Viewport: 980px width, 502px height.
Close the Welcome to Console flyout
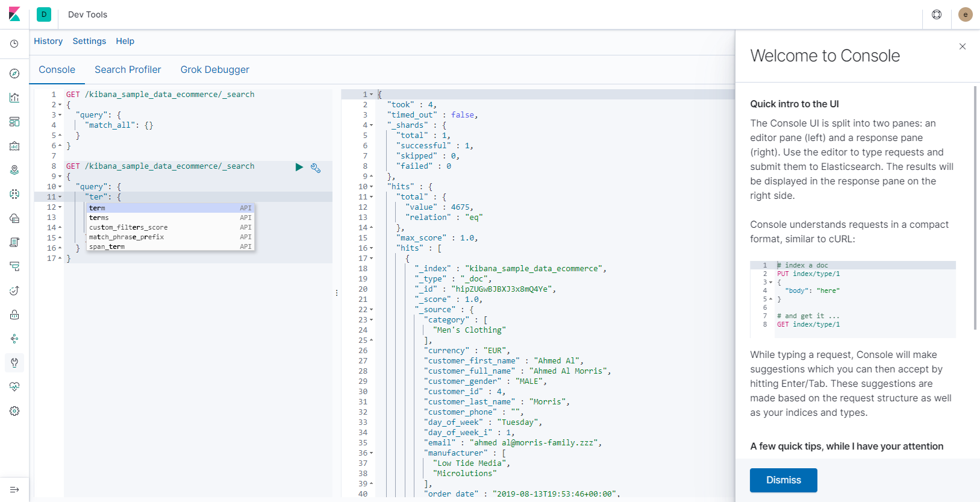coord(963,46)
